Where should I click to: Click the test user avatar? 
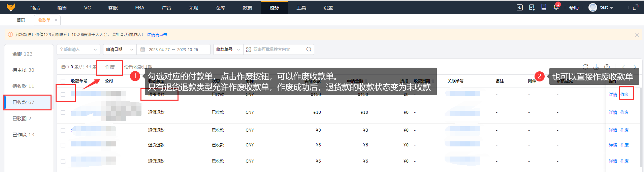(x=593, y=7)
